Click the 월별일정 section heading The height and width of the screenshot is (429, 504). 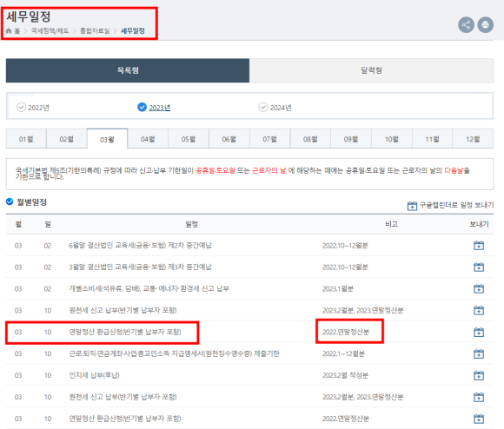31,202
